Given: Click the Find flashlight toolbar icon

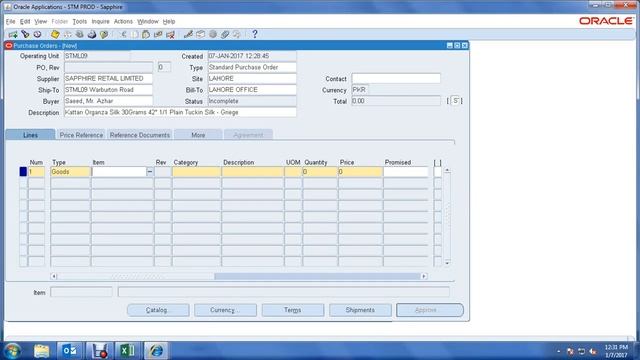Looking at the screenshot, I should pyautogui.click(x=25, y=34).
